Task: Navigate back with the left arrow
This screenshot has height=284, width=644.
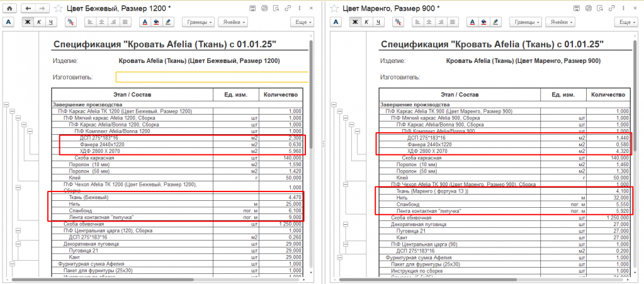Action: (x=28, y=8)
